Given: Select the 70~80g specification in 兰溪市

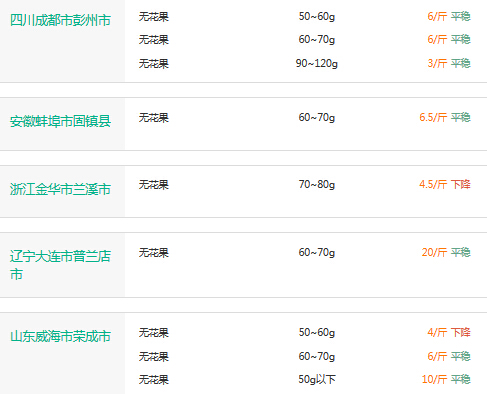Looking at the screenshot, I should coord(317,184).
